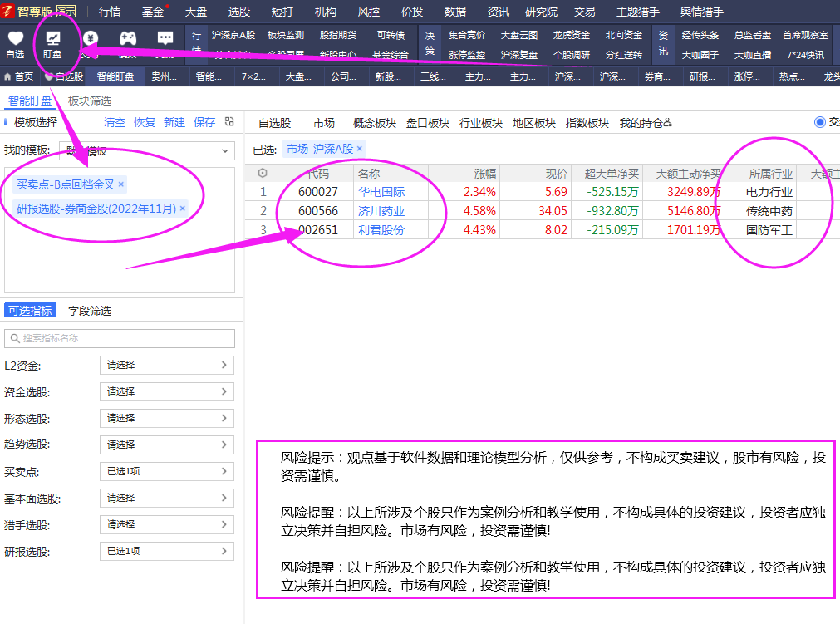
Task: Click the 清空 link
Action: [115, 122]
